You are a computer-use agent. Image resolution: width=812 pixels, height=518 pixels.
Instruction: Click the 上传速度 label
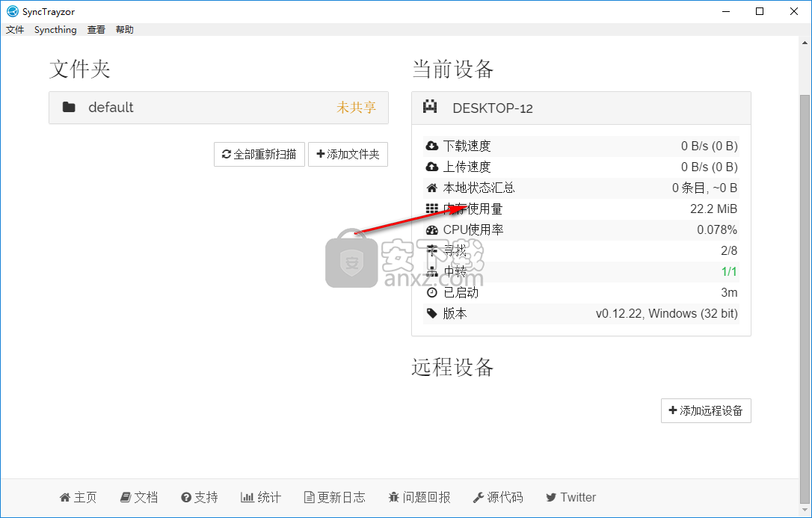click(x=467, y=167)
